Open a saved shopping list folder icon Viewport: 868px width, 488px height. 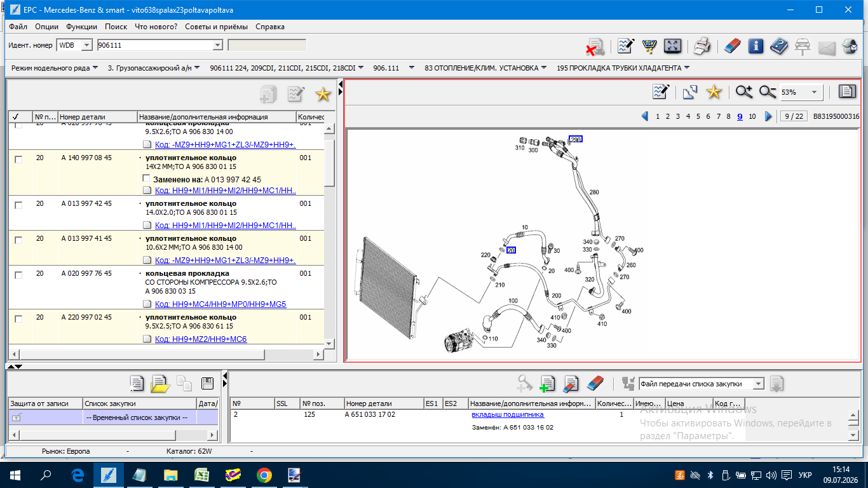[160, 384]
